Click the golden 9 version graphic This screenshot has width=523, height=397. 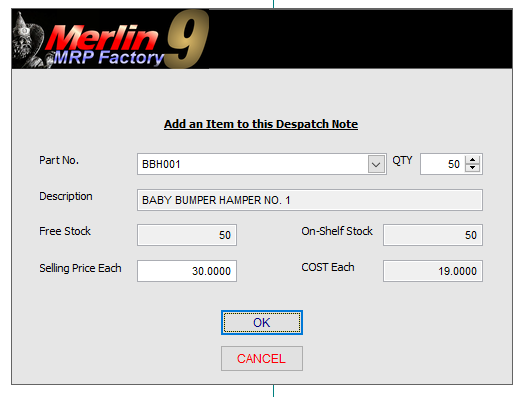[188, 39]
